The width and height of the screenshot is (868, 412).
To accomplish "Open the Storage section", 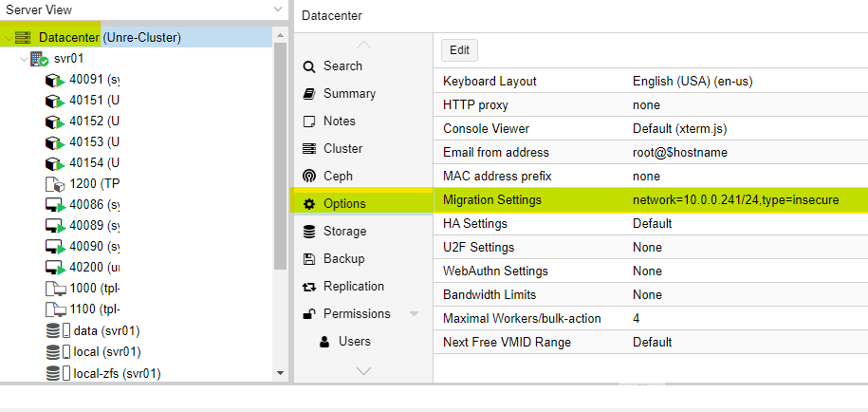I will click(x=344, y=231).
